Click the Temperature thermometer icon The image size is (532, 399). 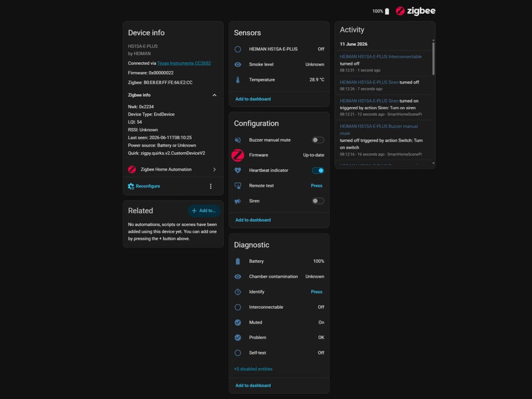(238, 79)
